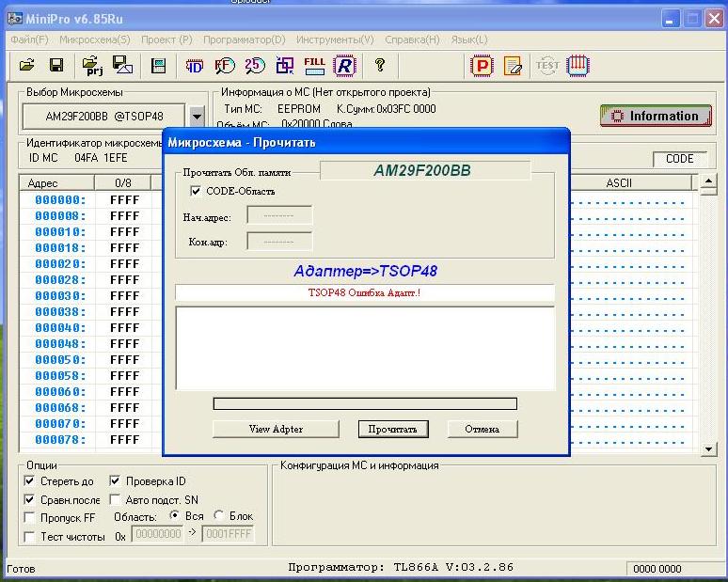This screenshot has width=728, height=582.
Task: Click the Адаптер=>TSOP48 label
Action: (x=365, y=271)
